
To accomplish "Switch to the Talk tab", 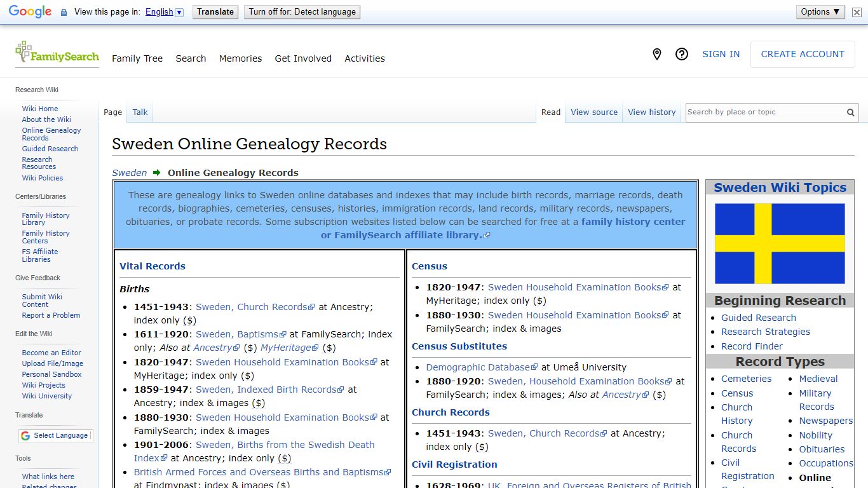I will click(x=140, y=112).
